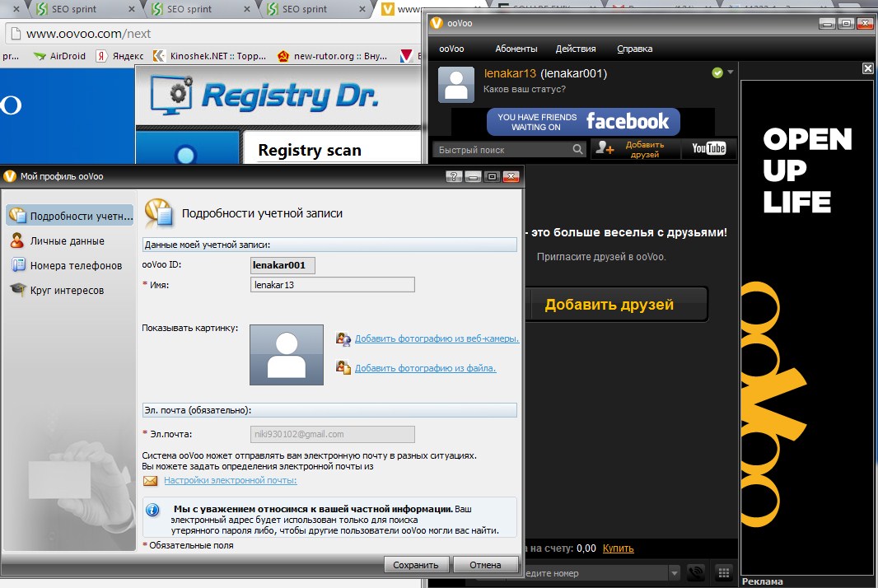Click the Отмена button
Image resolution: width=878 pixels, height=588 pixels.
pyautogui.click(x=485, y=564)
